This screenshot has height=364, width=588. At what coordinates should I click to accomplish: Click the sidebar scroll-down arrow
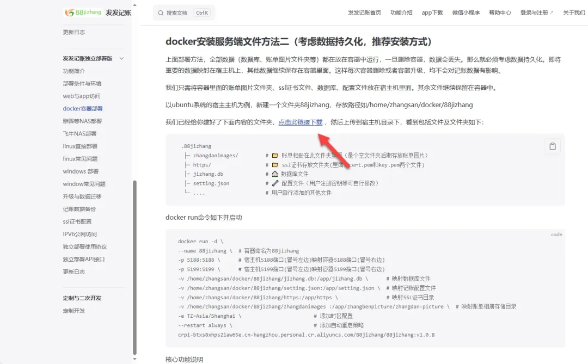[134, 359]
